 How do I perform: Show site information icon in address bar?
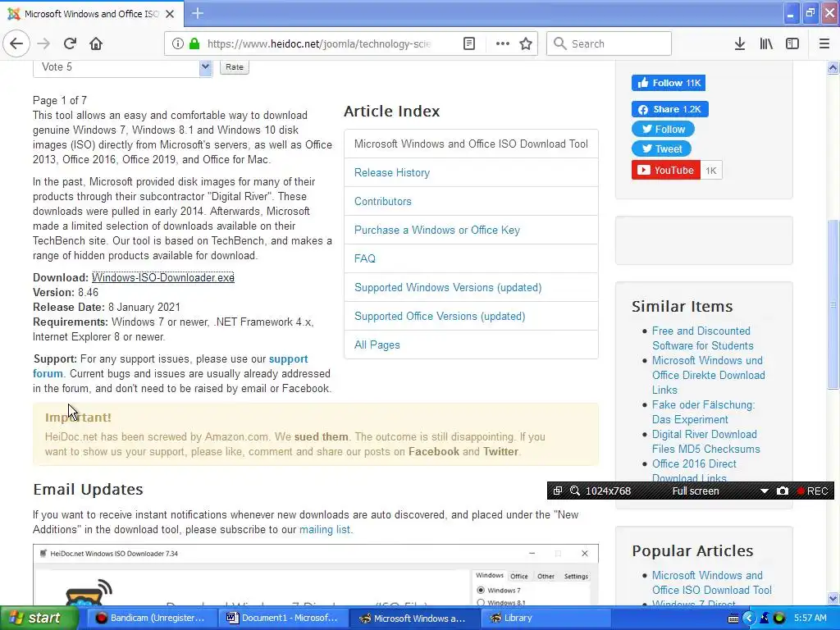point(178,43)
